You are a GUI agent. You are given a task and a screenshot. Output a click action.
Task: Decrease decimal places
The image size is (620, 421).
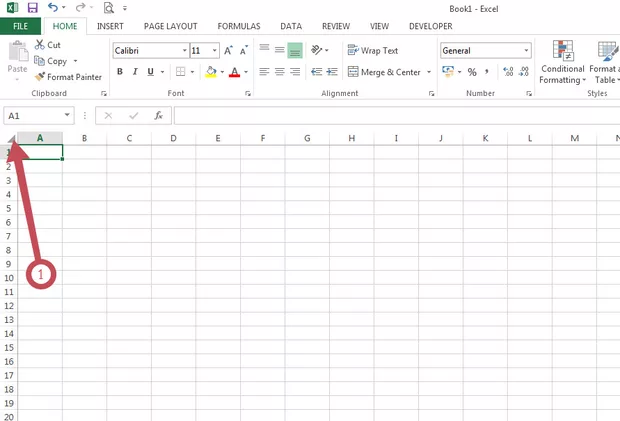tap(524, 72)
